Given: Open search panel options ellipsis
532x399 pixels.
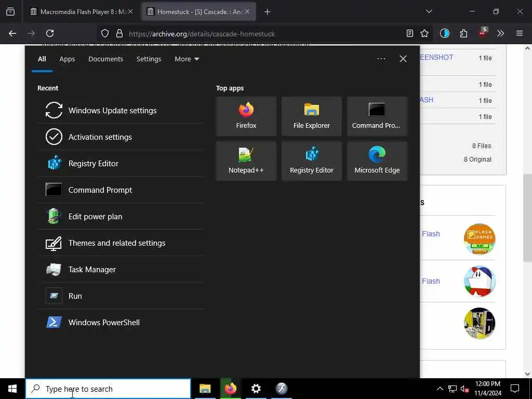Looking at the screenshot, I should click(381, 59).
